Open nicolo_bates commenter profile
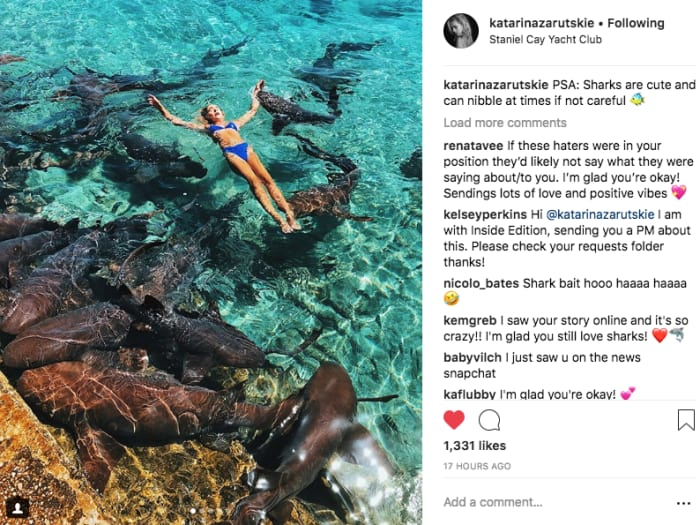This screenshot has height=525, width=696. (x=481, y=283)
